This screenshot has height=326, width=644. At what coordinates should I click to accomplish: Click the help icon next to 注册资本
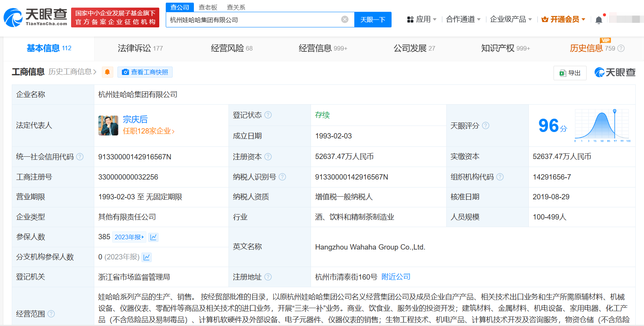268,157
